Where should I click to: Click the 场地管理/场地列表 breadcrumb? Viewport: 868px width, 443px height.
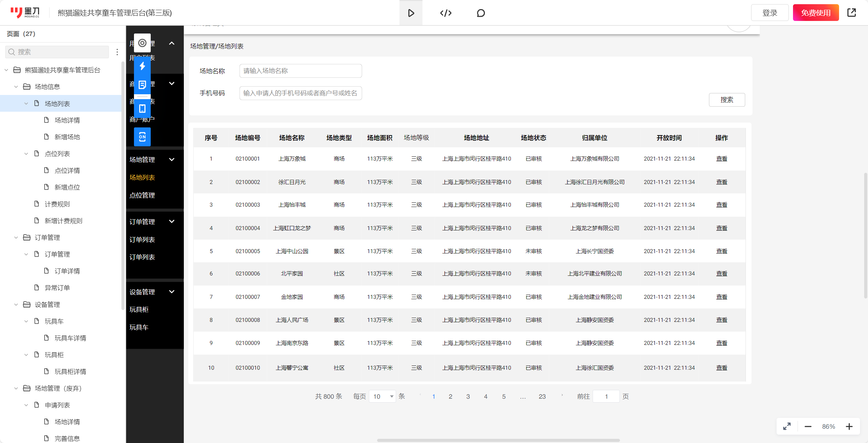coord(217,46)
